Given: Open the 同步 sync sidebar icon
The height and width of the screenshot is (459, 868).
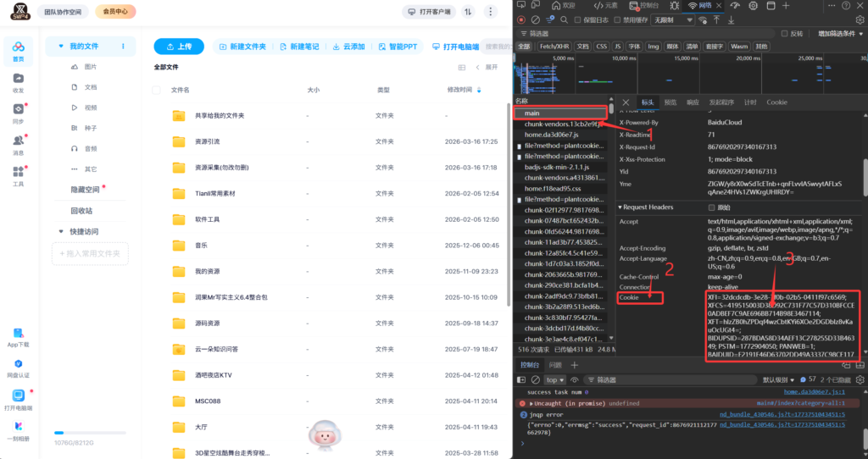Looking at the screenshot, I should (x=19, y=109).
